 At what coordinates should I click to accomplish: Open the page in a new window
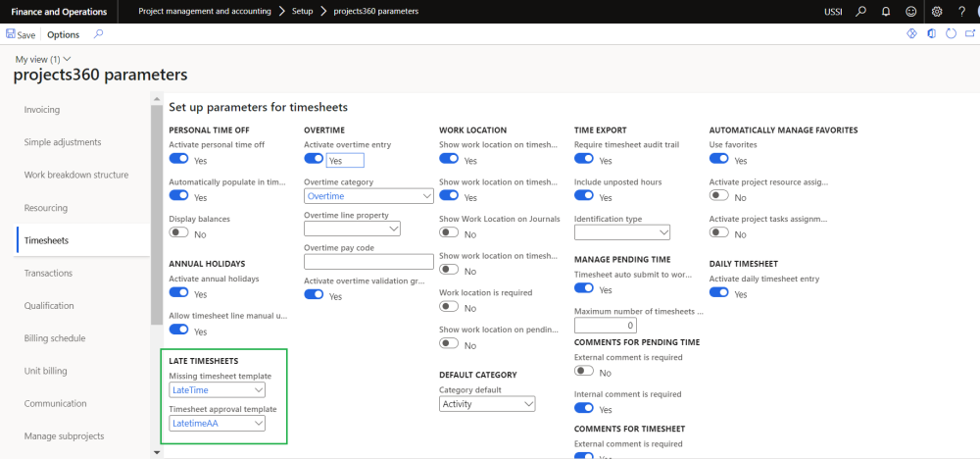(969, 34)
